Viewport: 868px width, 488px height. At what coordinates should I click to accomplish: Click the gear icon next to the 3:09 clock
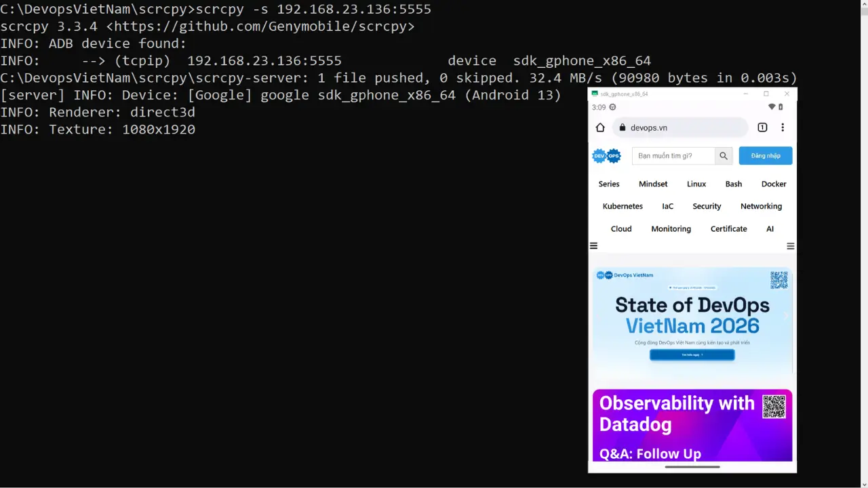tap(612, 107)
